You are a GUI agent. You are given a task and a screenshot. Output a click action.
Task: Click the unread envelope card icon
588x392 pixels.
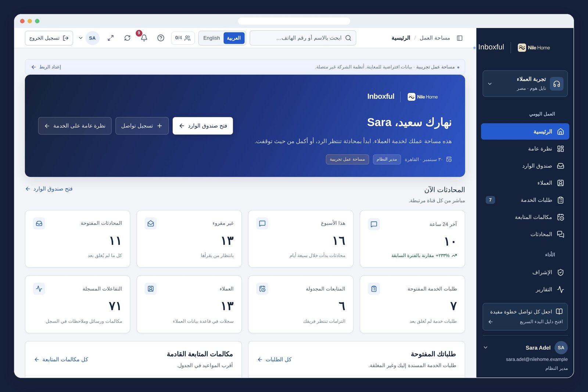pos(151,223)
